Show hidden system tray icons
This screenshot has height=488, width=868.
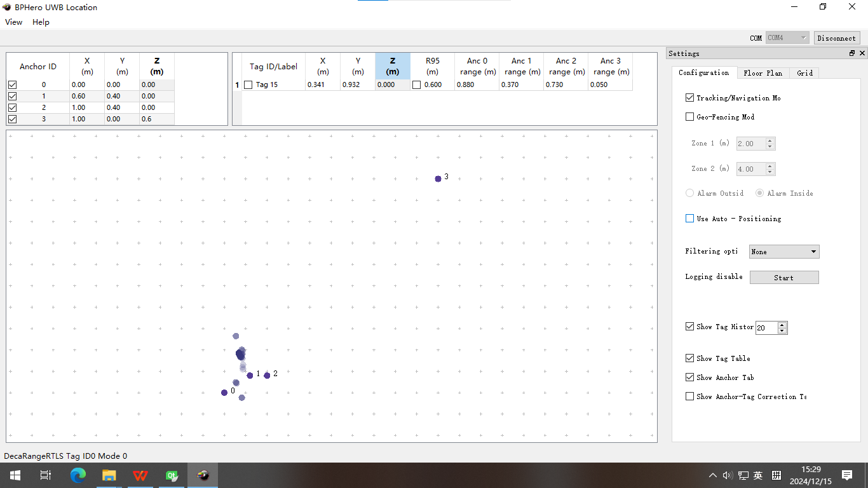pyautogui.click(x=713, y=475)
